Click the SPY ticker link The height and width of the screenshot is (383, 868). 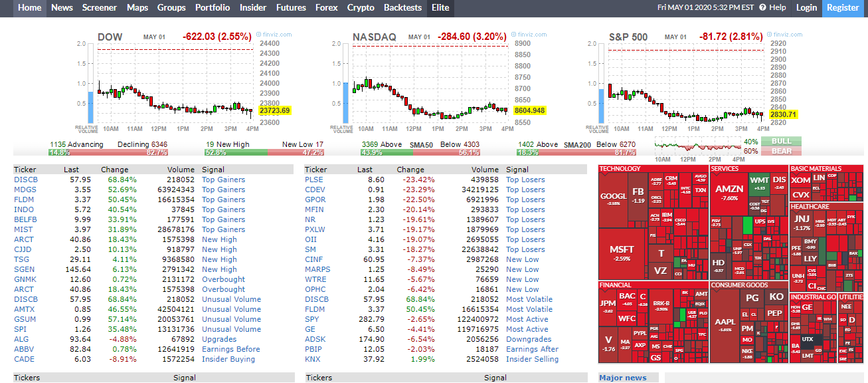coord(312,319)
